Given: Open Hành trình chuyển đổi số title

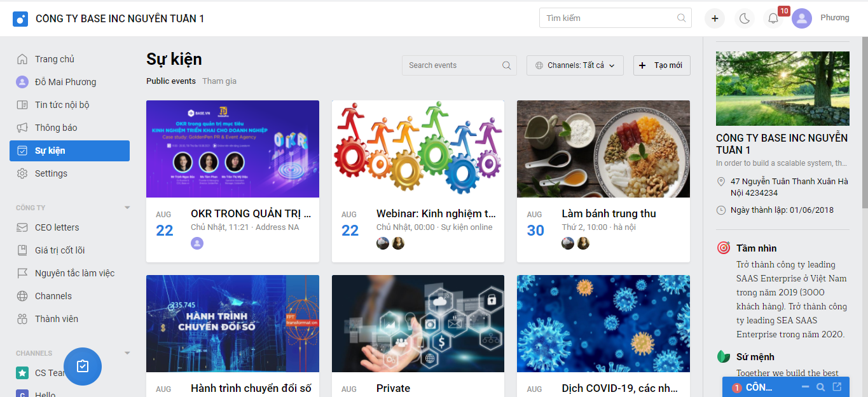Looking at the screenshot, I should pyautogui.click(x=251, y=388).
